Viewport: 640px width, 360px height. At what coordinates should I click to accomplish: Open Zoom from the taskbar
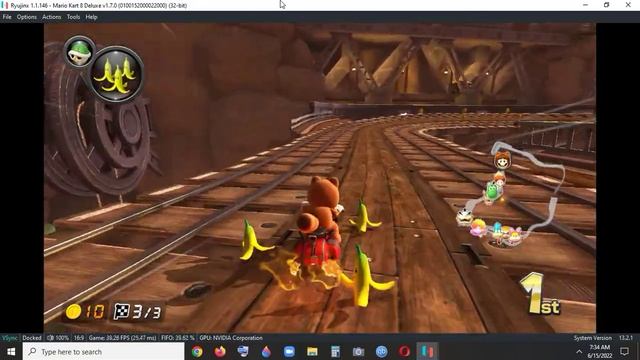pos(289,351)
